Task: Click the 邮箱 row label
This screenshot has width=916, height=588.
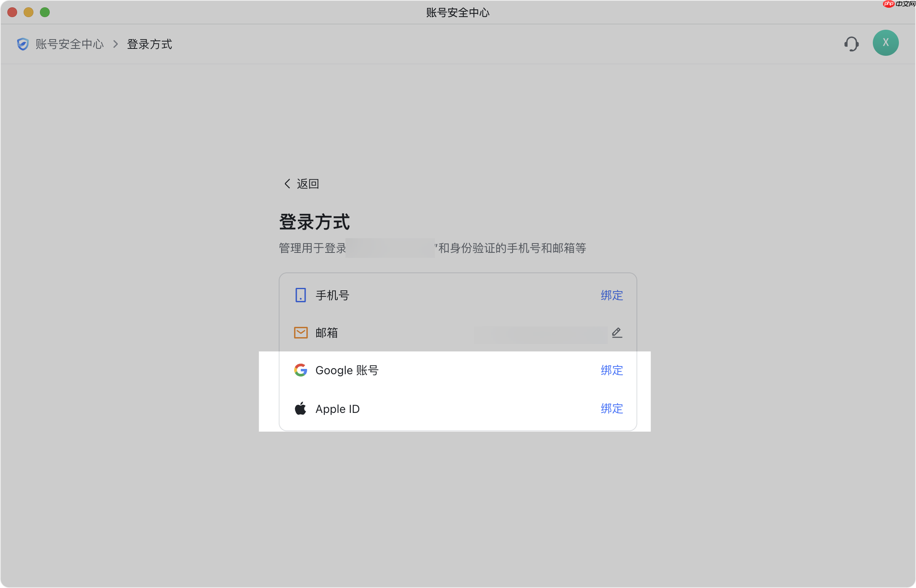Action: [327, 333]
